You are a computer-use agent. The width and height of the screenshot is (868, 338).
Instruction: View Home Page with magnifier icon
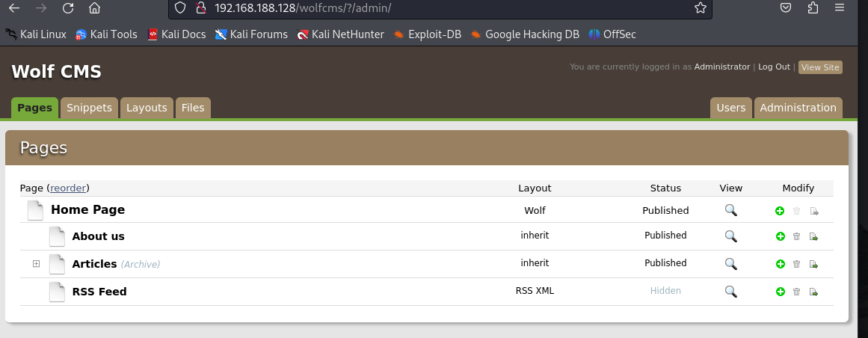(730, 210)
